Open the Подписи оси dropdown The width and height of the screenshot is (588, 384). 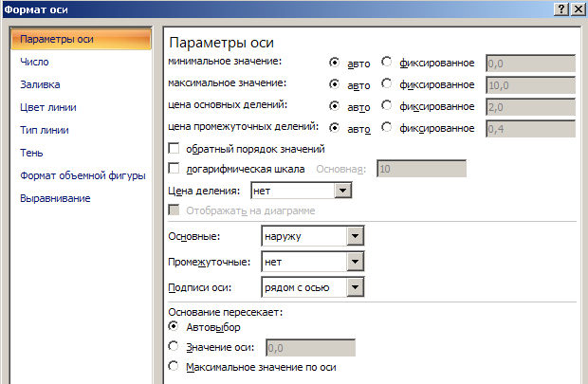(x=355, y=287)
